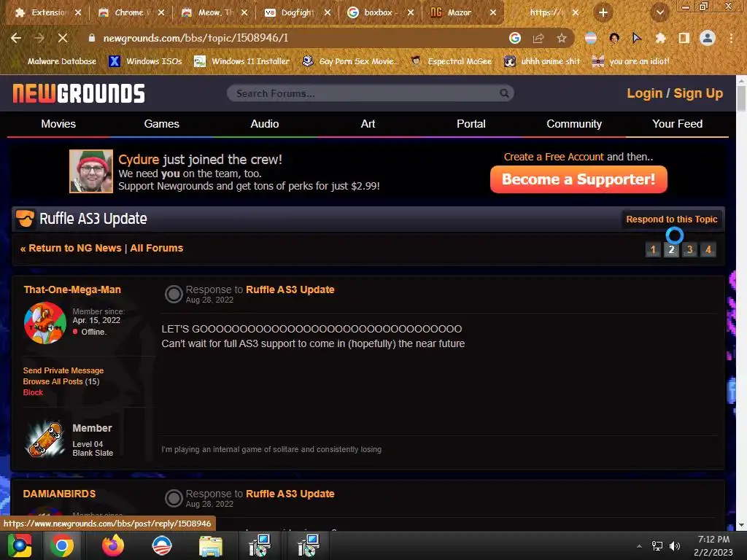
Task: Click the Ruffle AS3 Update topic icon
Action: tap(26, 219)
